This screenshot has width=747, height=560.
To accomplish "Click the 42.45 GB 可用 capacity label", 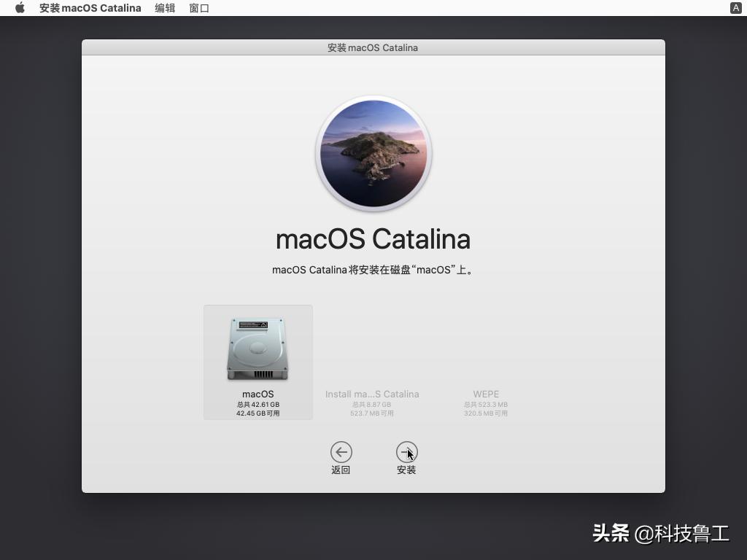I will [258, 413].
